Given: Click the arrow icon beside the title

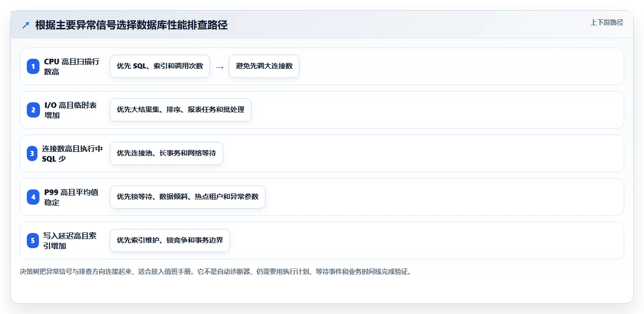Looking at the screenshot, I should (x=25, y=25).
